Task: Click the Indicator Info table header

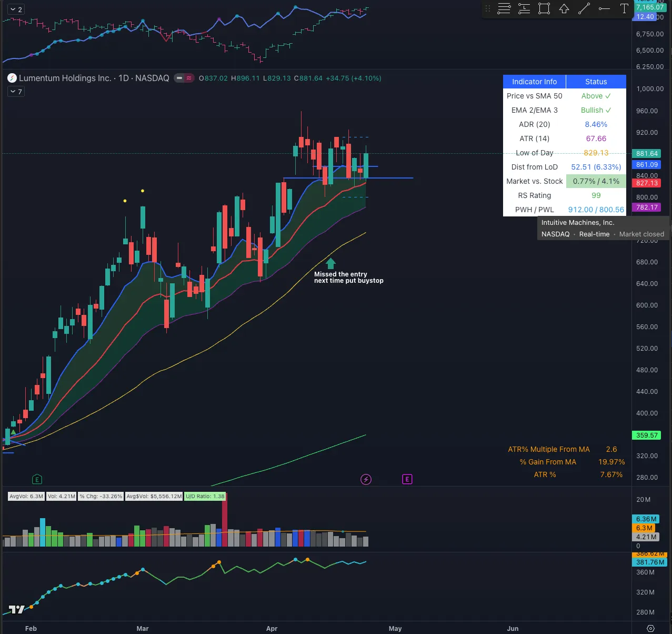Action: click(x=534, y=82)
